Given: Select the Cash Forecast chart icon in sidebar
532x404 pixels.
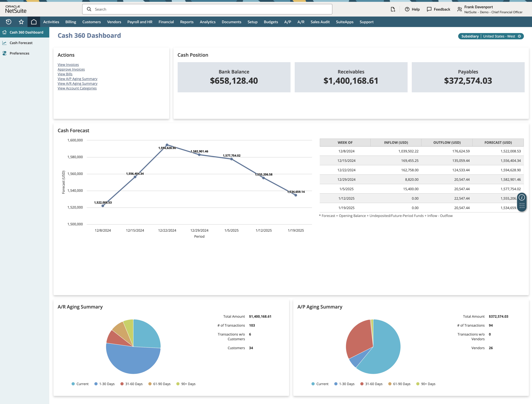Looking at the screenshot, I should [x=5, y=43].
